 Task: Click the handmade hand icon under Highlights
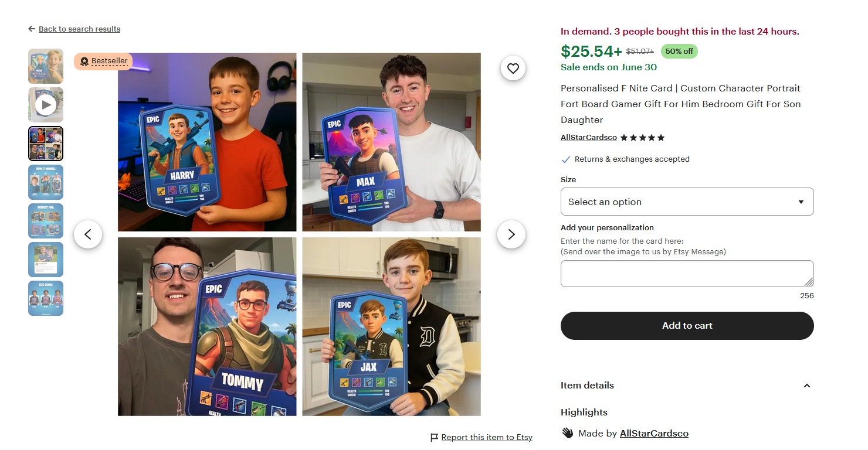coord(567,434)
